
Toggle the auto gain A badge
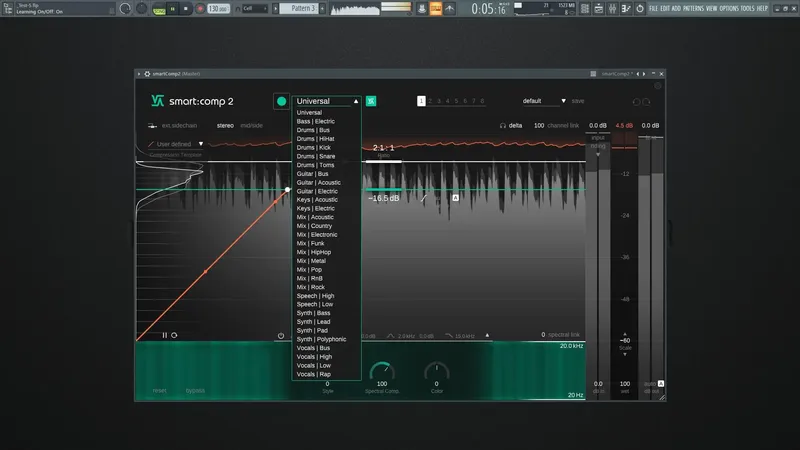pyautogui.click(x=661, y=383)
